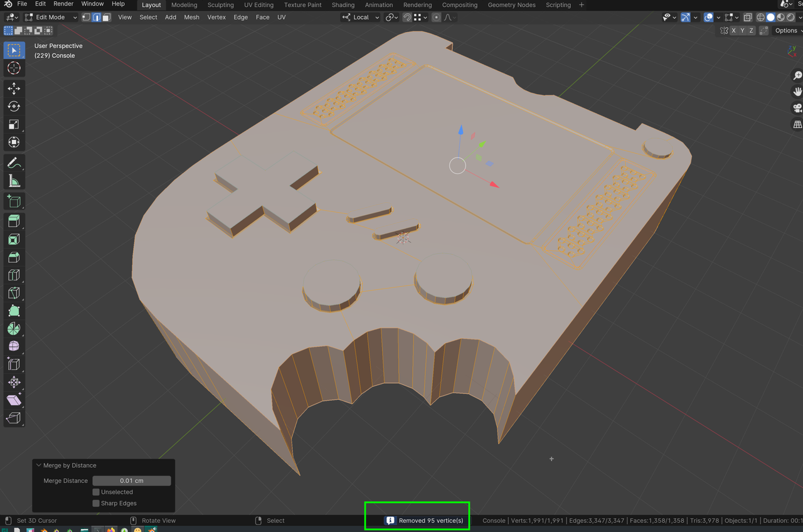Open the Local transform orientation dropdown

pyautogui.click(x=361, y=17)
